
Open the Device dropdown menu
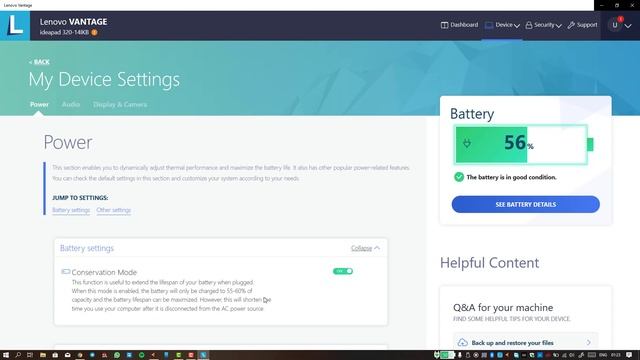tap(502, 25)
